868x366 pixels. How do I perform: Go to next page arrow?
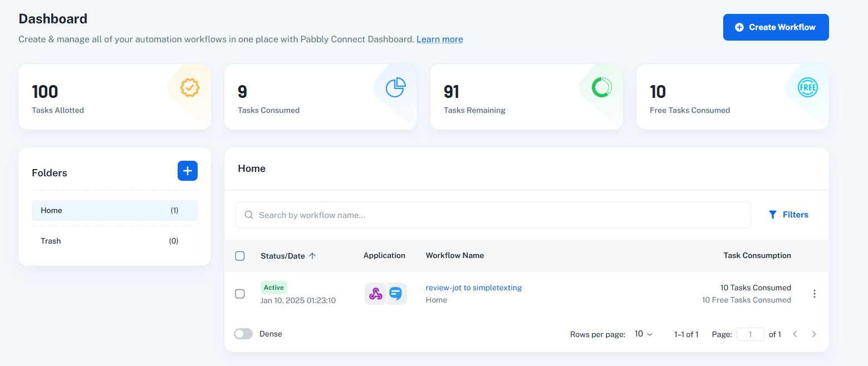[x=814, y=334]
